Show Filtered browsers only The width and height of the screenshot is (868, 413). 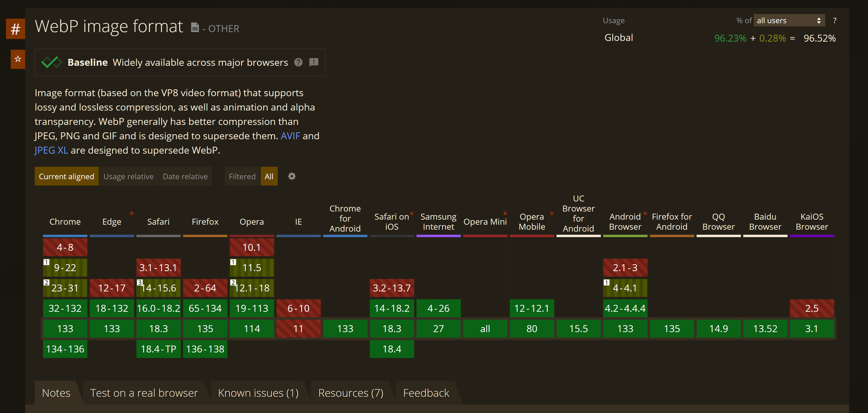(242, 176)
